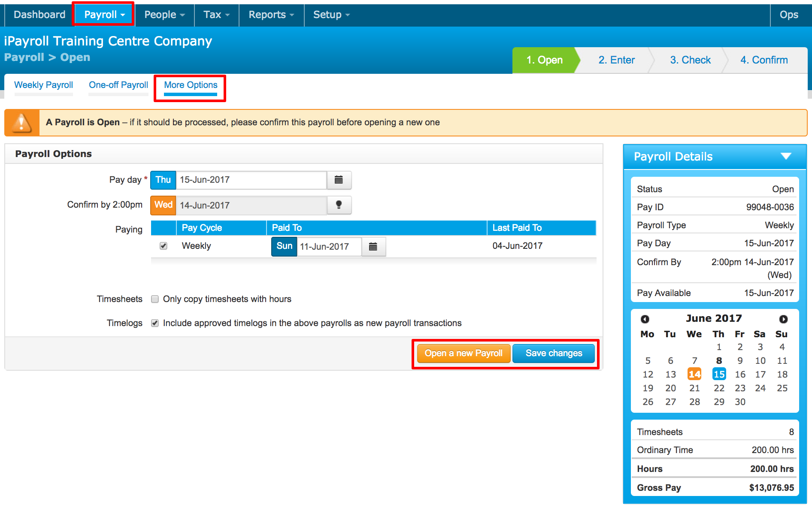Click the Payroll breadcrumb link

pyautogui.click(x=24, y=57)
